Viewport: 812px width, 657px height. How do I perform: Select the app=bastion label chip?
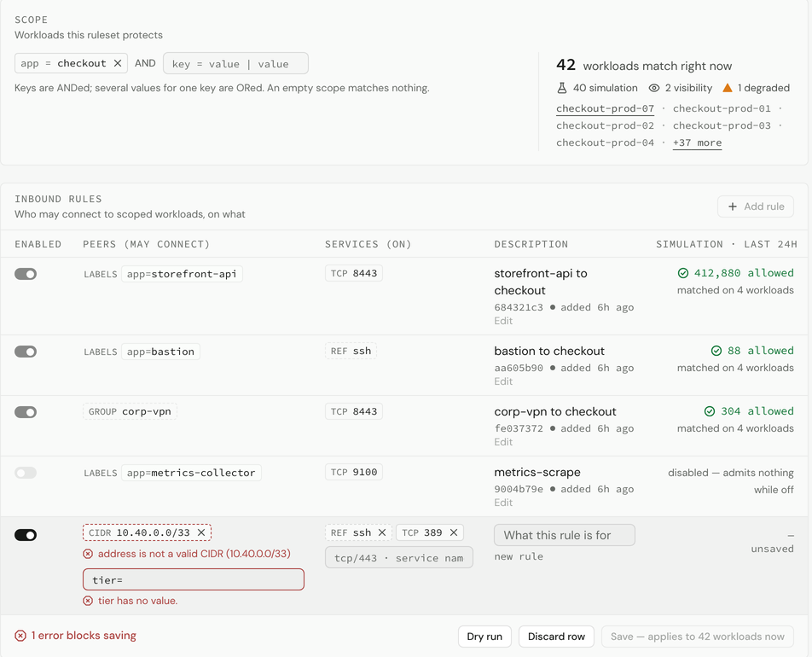160,352
